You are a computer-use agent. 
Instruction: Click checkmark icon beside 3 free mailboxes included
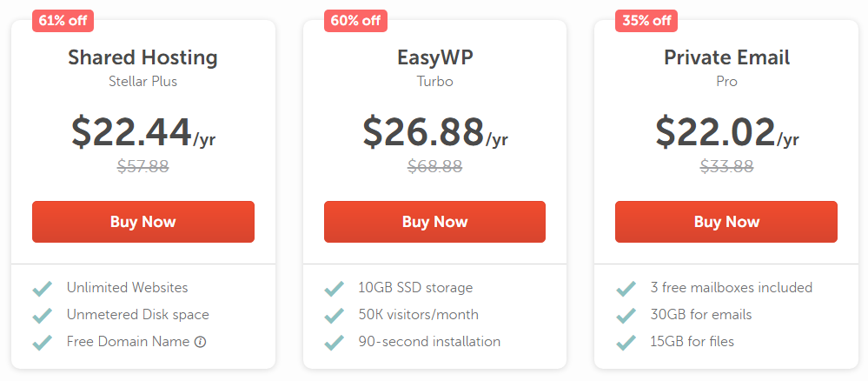[x=626, y=288]
